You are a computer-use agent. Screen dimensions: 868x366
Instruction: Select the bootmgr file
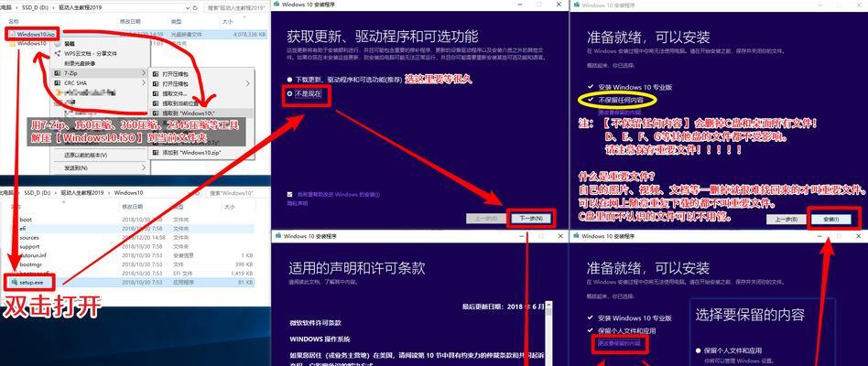pos(30,264)
